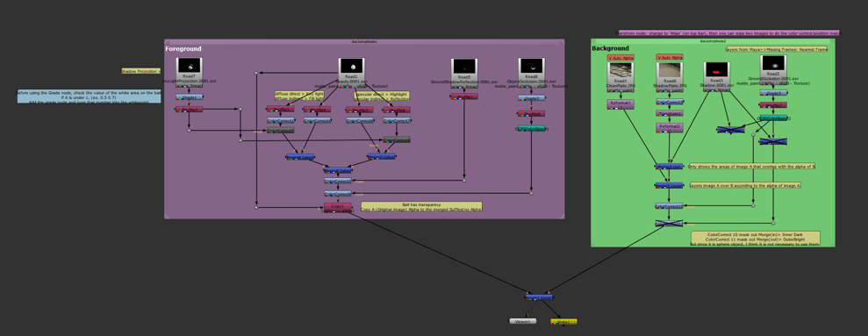Select the Grade2 node below Read8
The height and width of the screenshot is (336, 868).
tap(532, 98)
